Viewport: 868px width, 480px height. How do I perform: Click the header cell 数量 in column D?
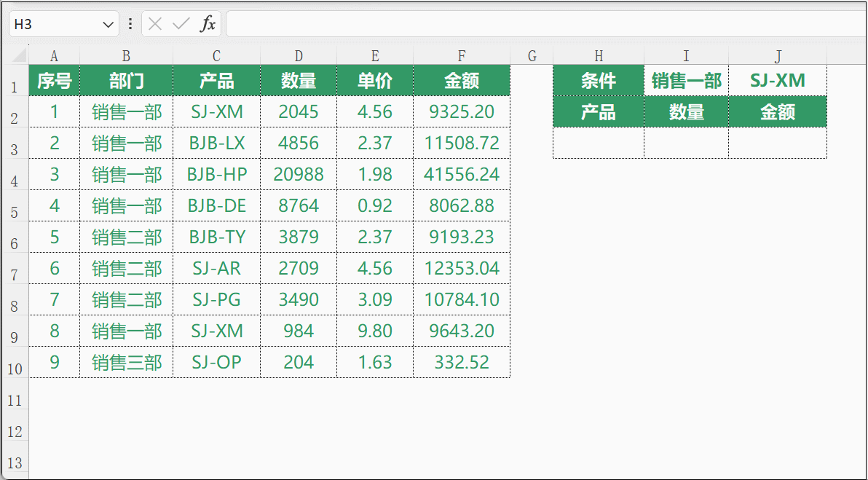click(x=299, y=81)
